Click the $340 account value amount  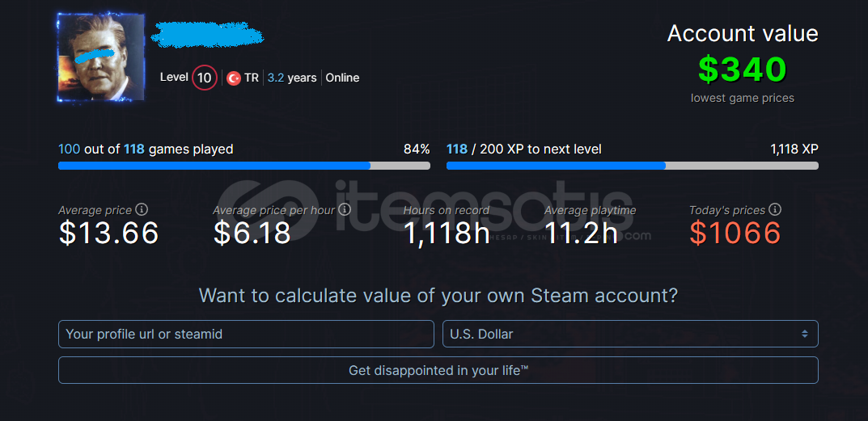[x=743, y=70]
